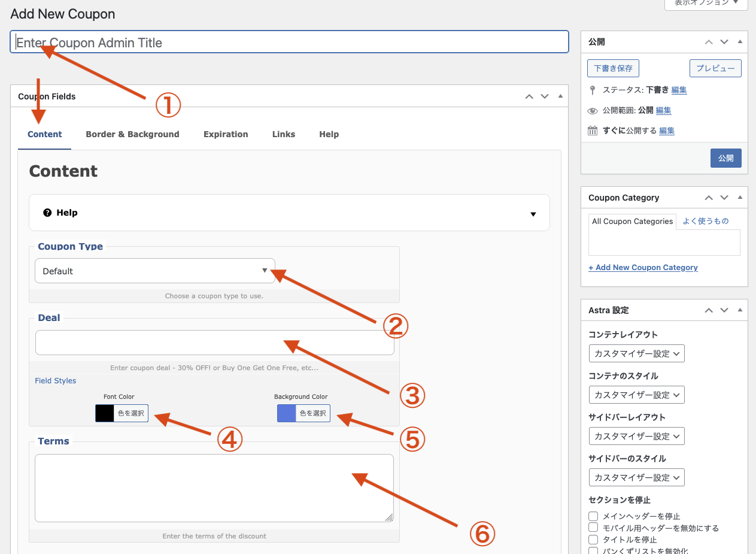Click + Add New Coupon Category link
Image resolution: width=756 pixels, height=554 pixels.
(x=643, y=268)
